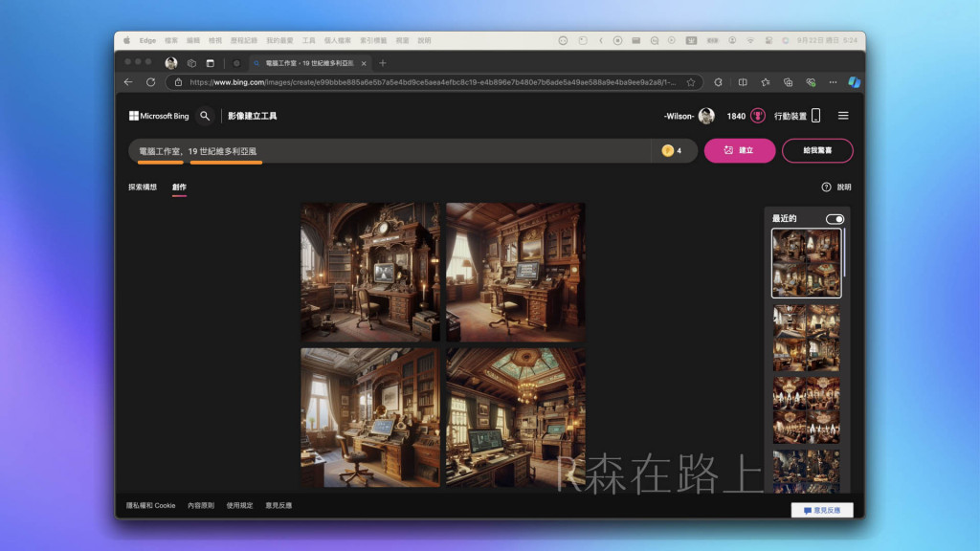This screenshot has width=980, height=551.
Task: Click the 建立 create button
Action: (740, 150)
